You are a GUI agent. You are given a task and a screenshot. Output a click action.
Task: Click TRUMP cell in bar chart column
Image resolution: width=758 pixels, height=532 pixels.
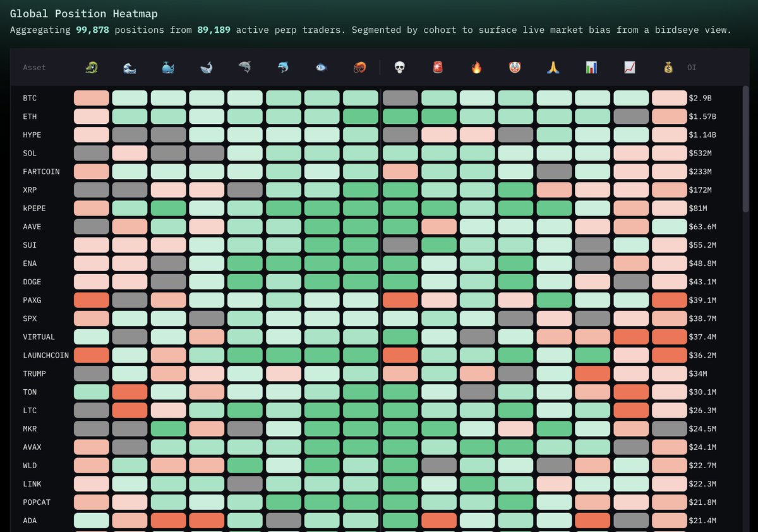pos(592,373)
